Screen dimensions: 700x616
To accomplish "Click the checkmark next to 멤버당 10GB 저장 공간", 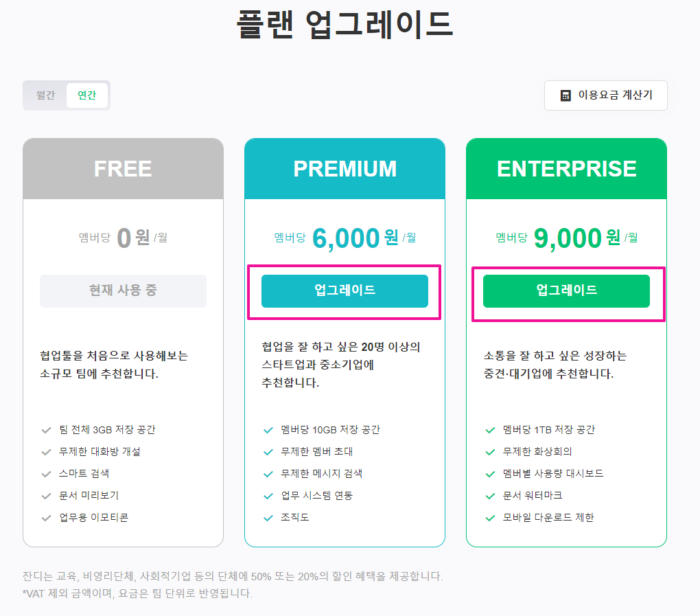I will [268, 430].
